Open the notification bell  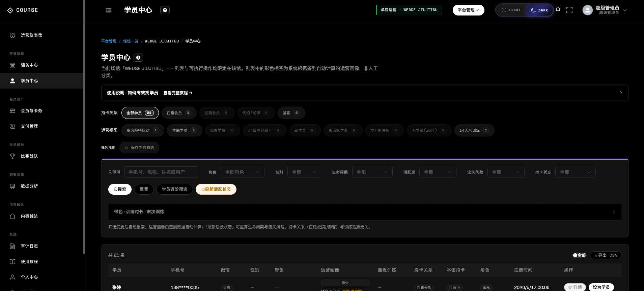pos(558,9)
